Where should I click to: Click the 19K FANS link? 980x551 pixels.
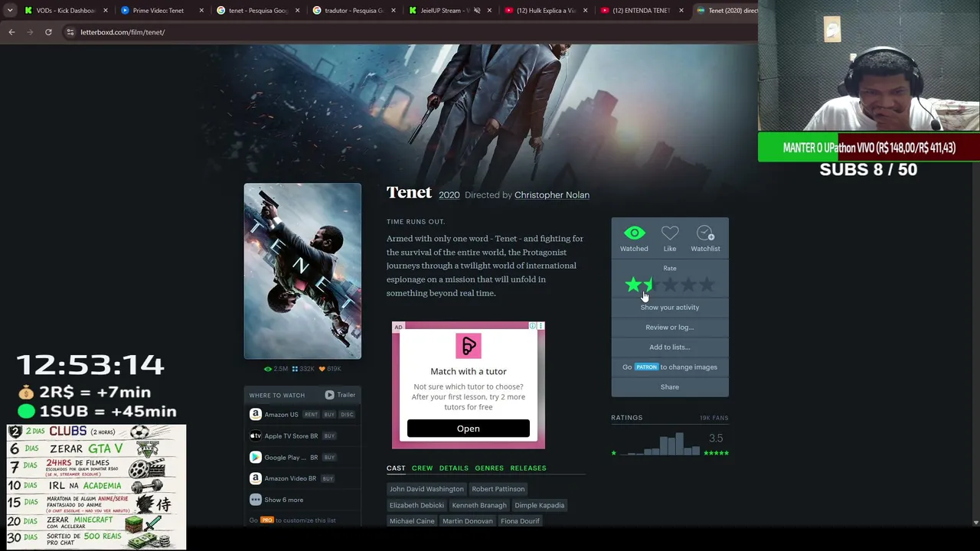(714, 418)
